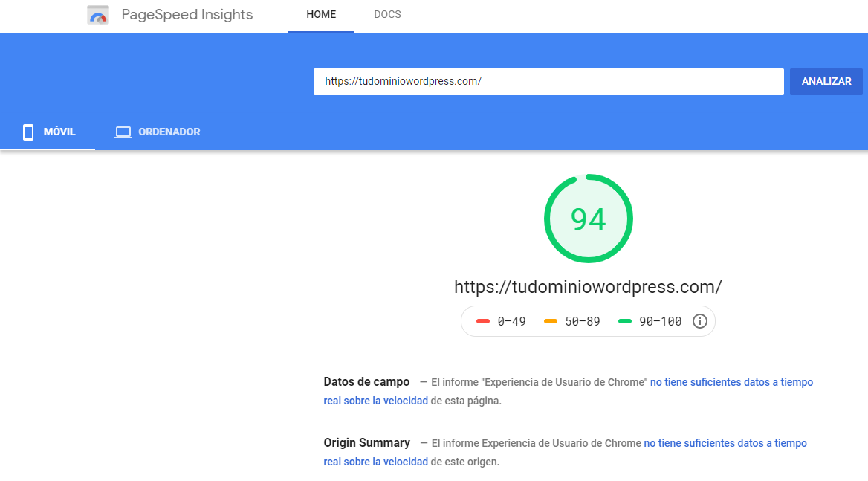Select the analyzed URL text below the score
This screenshot has height=481, width=868.
coord(588,287)
